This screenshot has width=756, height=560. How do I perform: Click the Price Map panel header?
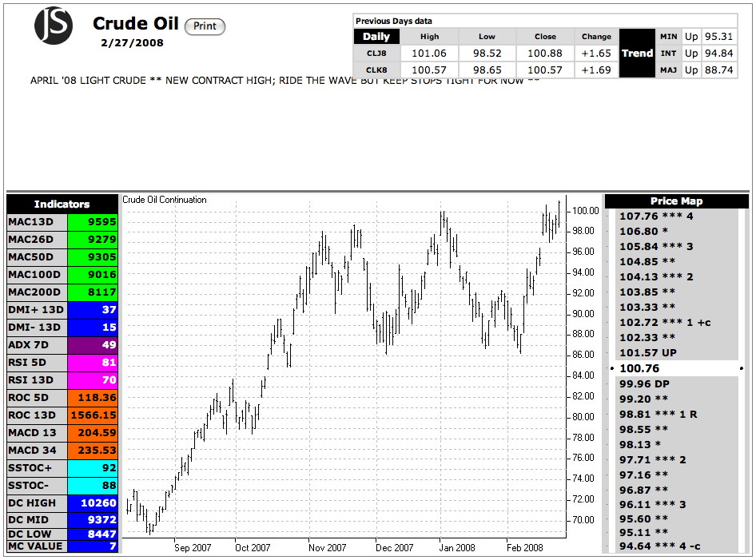point(676,201)
